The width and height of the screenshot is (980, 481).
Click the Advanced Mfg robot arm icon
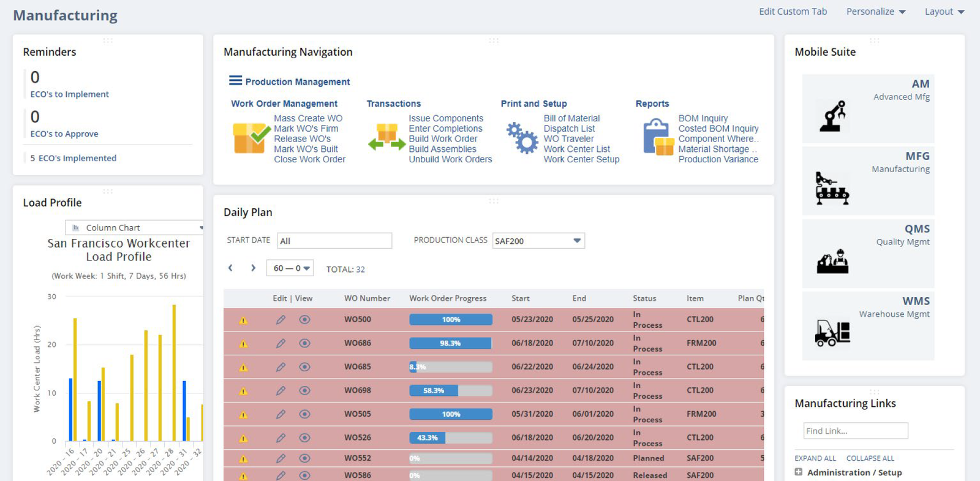point(833,116)
